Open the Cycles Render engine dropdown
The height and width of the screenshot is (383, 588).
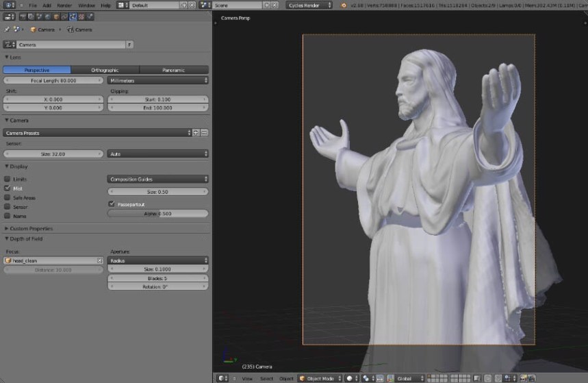coord(309,5)
